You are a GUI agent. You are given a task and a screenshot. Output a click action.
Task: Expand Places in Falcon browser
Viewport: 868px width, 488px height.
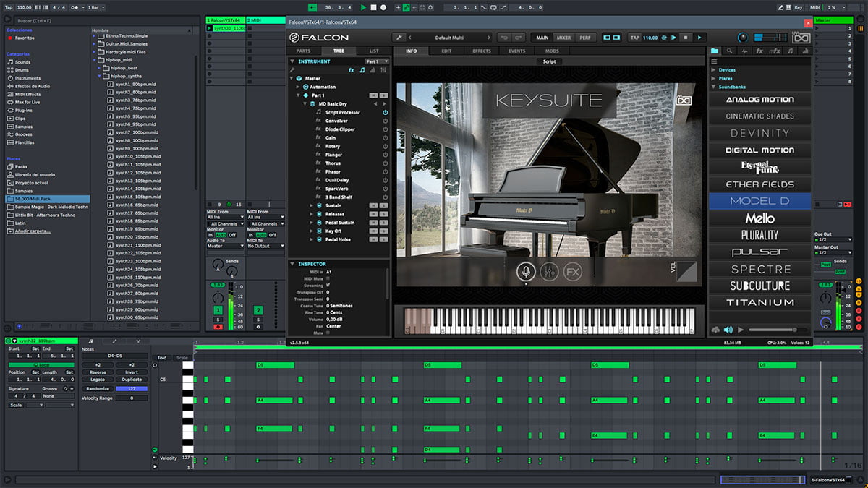tap(712, 78)
